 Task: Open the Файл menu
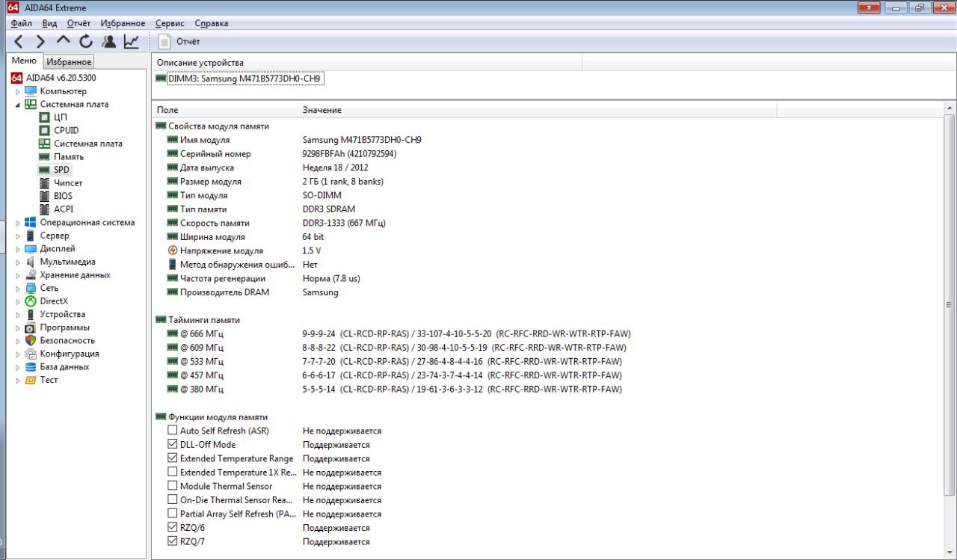point(22,23)
